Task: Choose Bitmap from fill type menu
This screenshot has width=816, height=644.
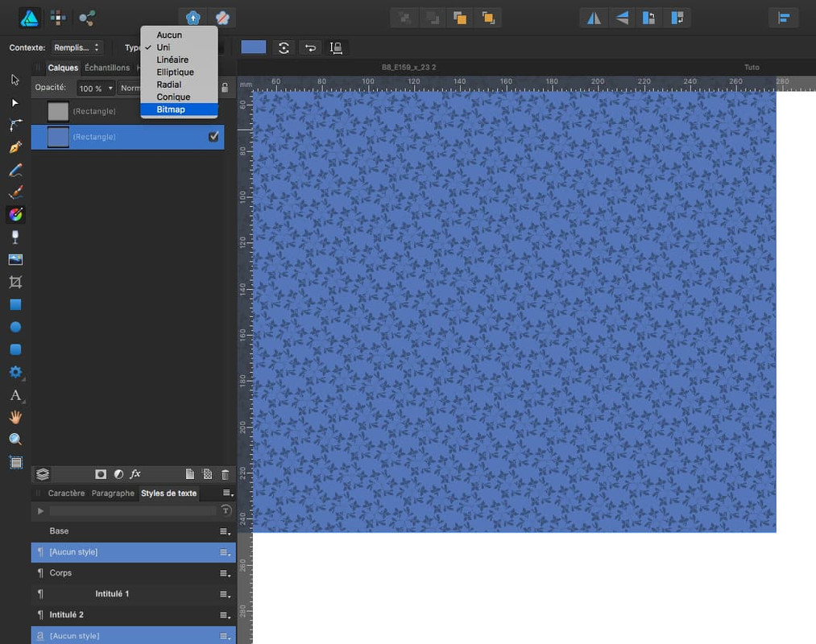Action: [179, 109]
